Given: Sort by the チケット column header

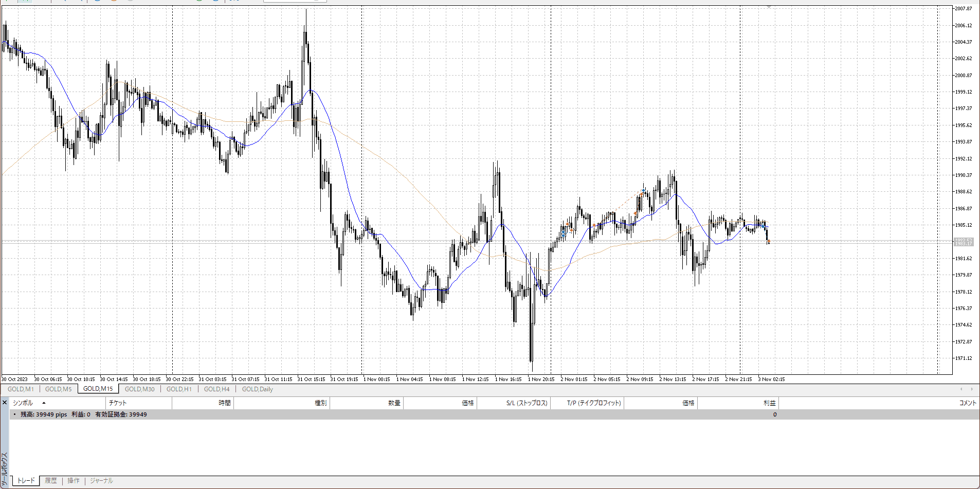Looking at the screenshot, I should pos(117,403).
